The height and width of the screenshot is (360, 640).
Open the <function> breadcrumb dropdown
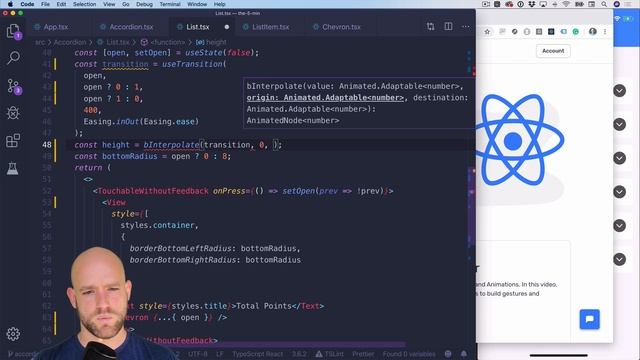tap(163, 42)
